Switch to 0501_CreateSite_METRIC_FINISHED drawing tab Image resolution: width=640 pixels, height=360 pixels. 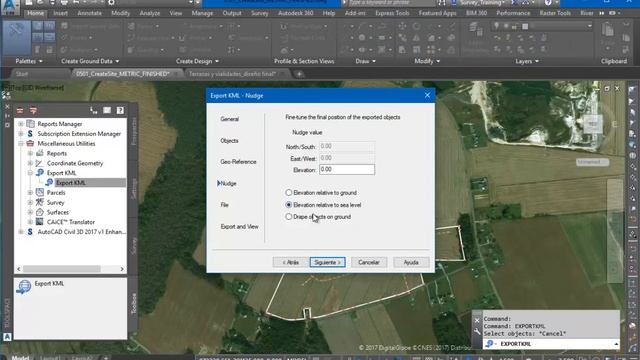(x=122, y=74)
